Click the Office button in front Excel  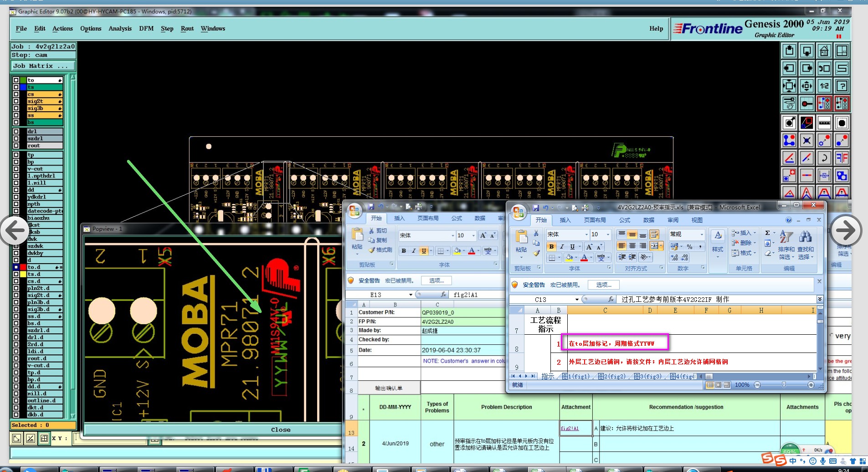coord(518,212)
